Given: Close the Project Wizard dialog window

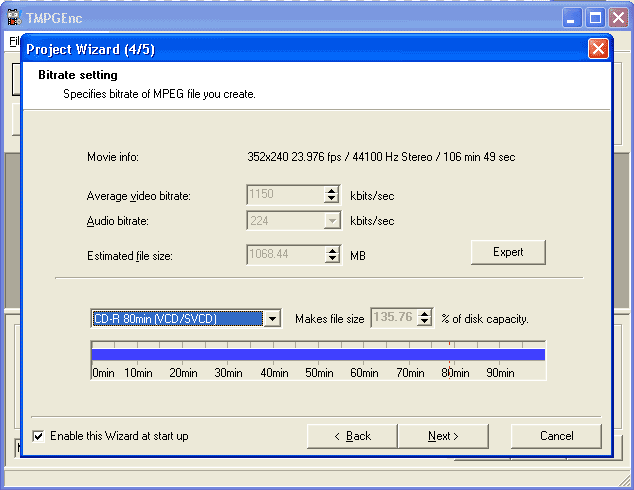Looking at the screenshot, I should 597,48.
